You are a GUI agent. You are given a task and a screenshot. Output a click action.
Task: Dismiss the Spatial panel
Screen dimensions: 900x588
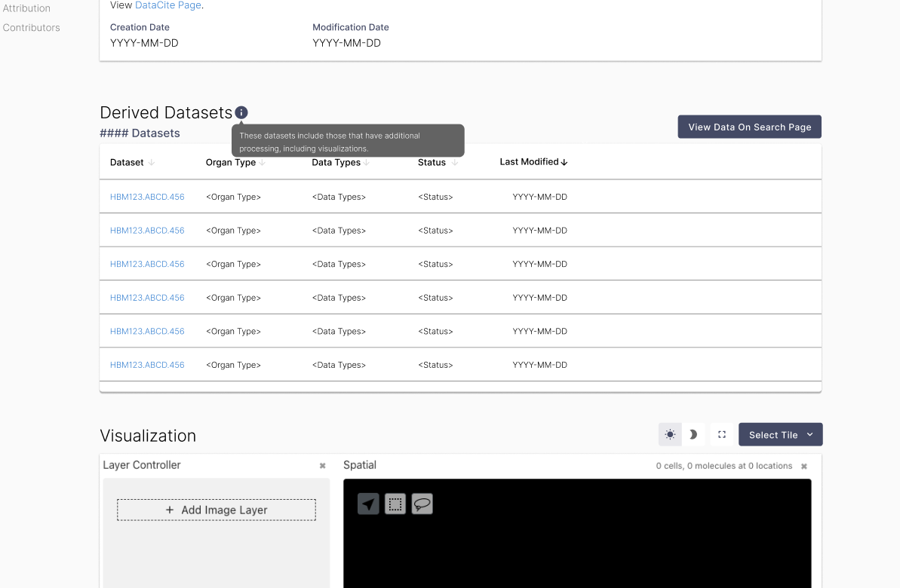[803, 466]
